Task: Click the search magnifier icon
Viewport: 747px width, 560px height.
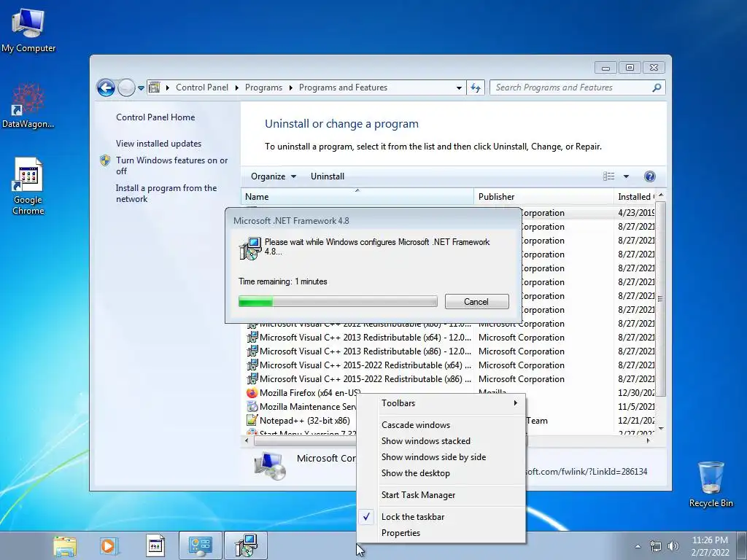Action: [x=657, y=87]
